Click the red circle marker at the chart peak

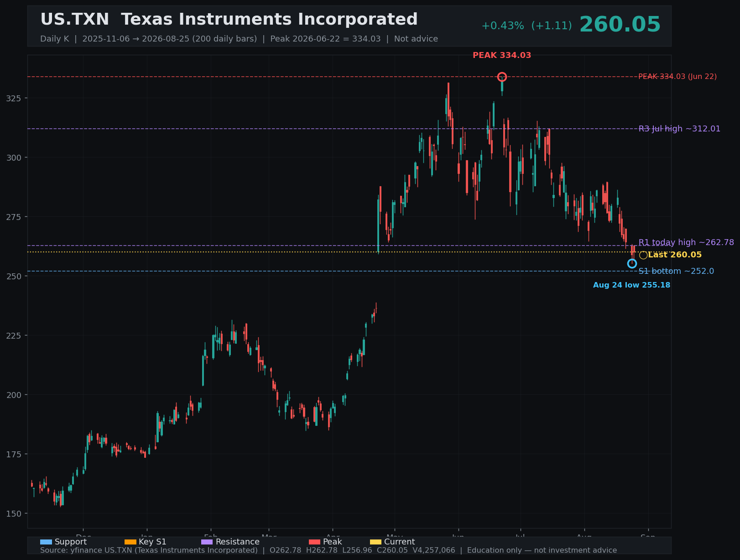tap(502, 77)
